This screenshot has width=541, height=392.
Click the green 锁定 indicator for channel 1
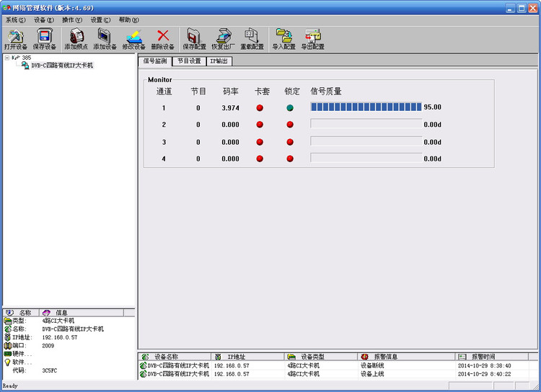[290, 108]
